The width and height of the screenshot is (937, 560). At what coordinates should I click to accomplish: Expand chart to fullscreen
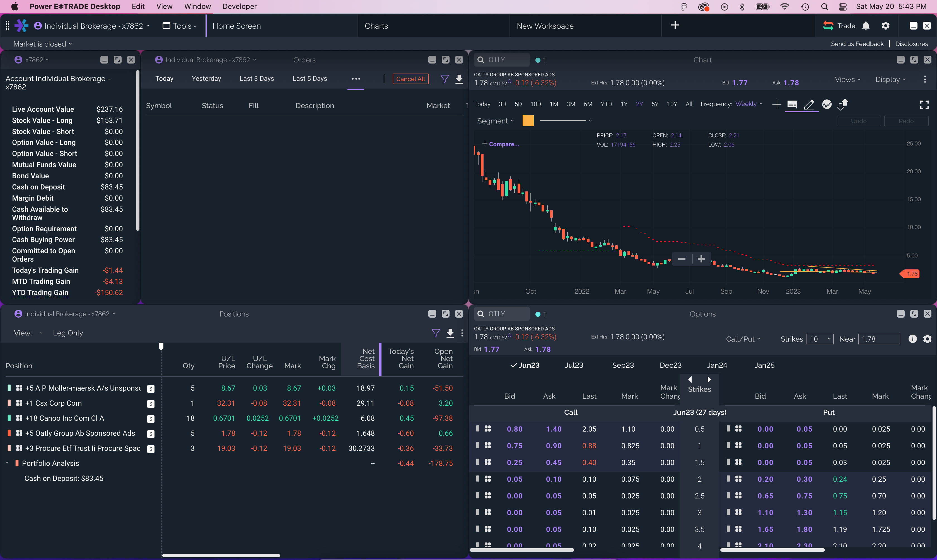point(924,105)
